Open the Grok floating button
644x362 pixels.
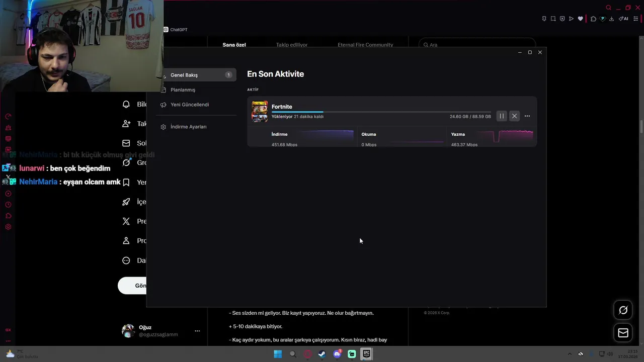[x=623, y=310]
